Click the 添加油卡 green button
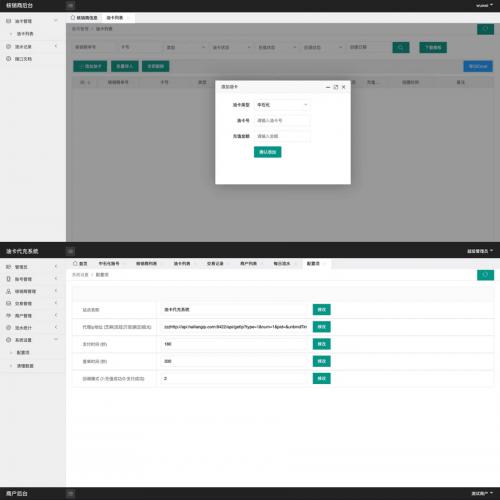Image resolution: width=500 pixels, height=500 pixels. click(90, 66)
